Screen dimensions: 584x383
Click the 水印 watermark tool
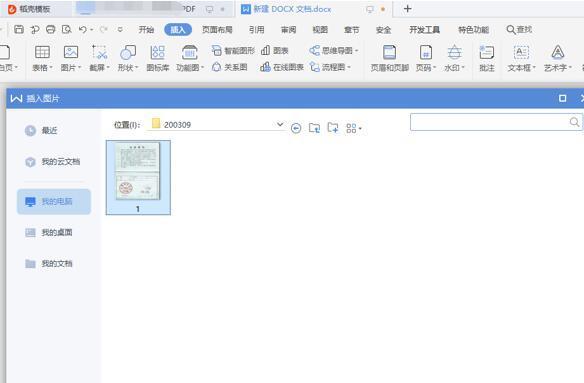(454, 58)
